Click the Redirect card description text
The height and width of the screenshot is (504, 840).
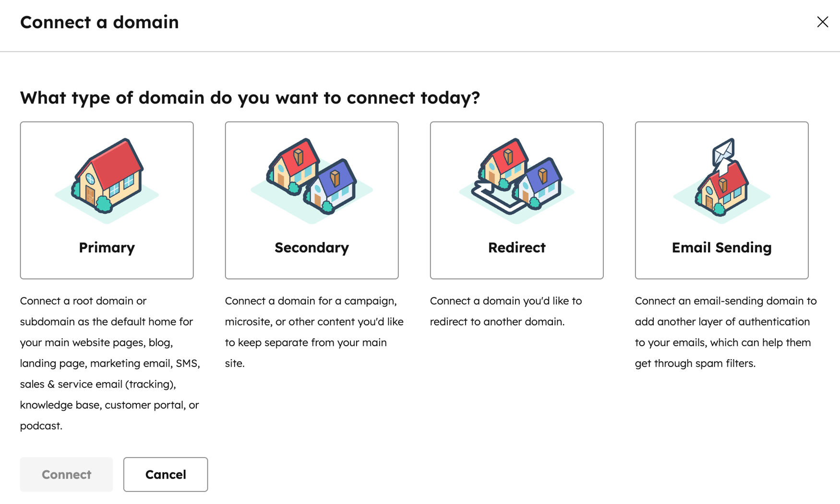[x=505, y=311]
